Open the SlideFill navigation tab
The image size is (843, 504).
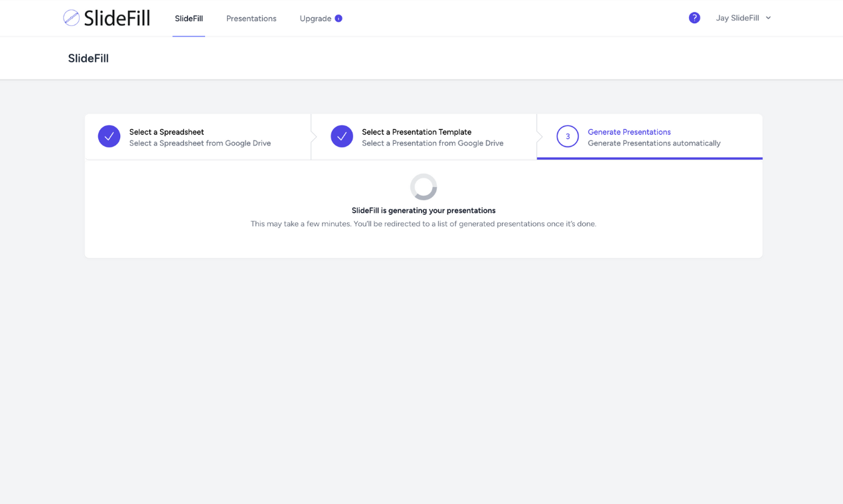189,19
